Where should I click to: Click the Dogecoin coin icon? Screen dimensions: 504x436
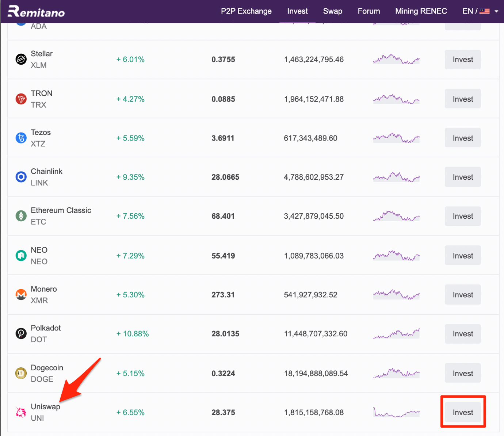21,373
